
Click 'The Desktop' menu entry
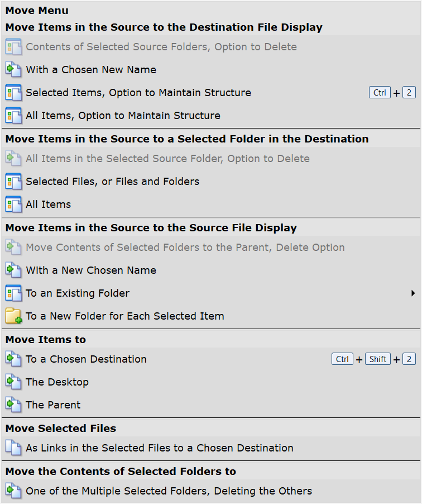coord(57,382)
